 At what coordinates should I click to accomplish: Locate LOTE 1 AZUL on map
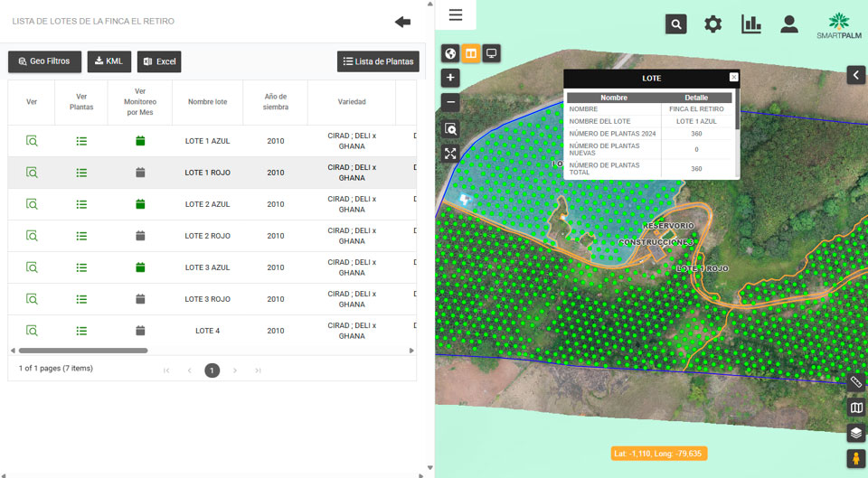pyautogui.click(x=32, y=141)
